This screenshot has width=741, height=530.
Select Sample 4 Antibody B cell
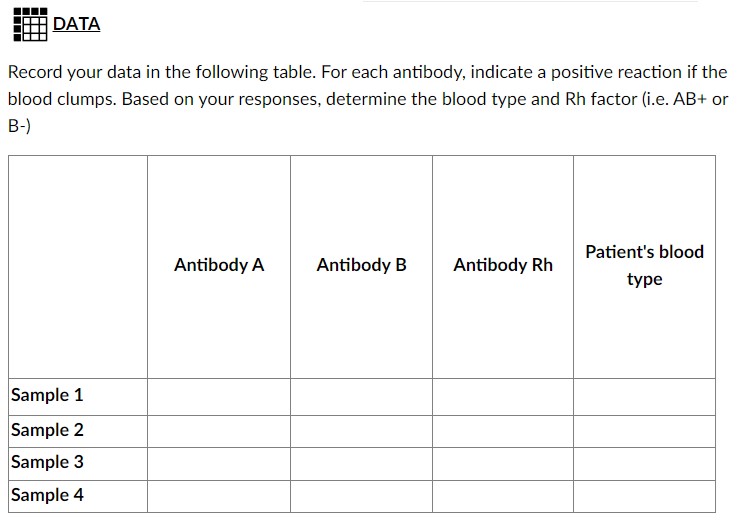tap(362, 496)
